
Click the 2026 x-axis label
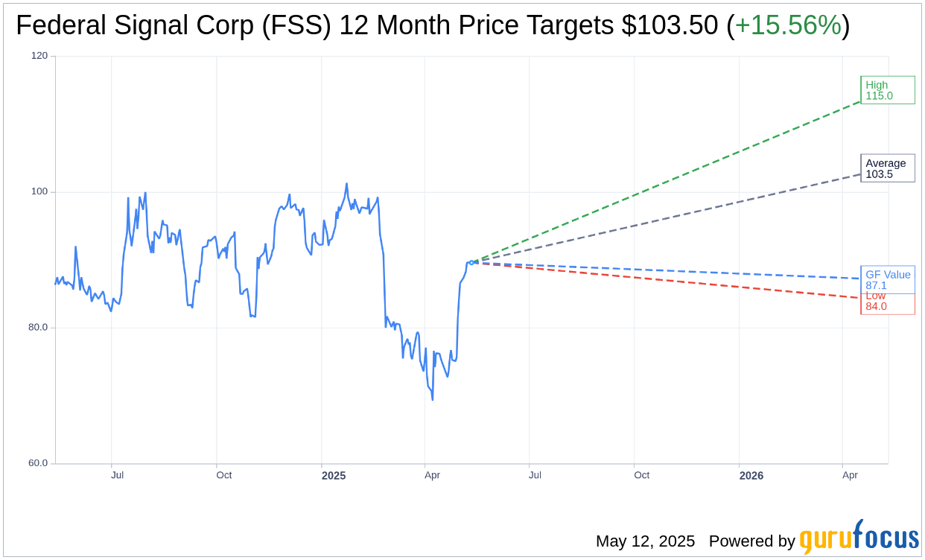(751, 476)
